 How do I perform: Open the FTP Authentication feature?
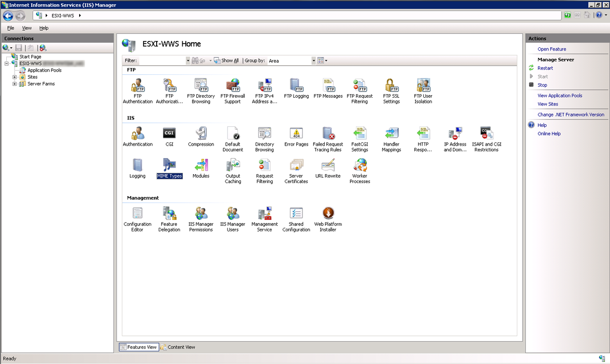(138, 91)
